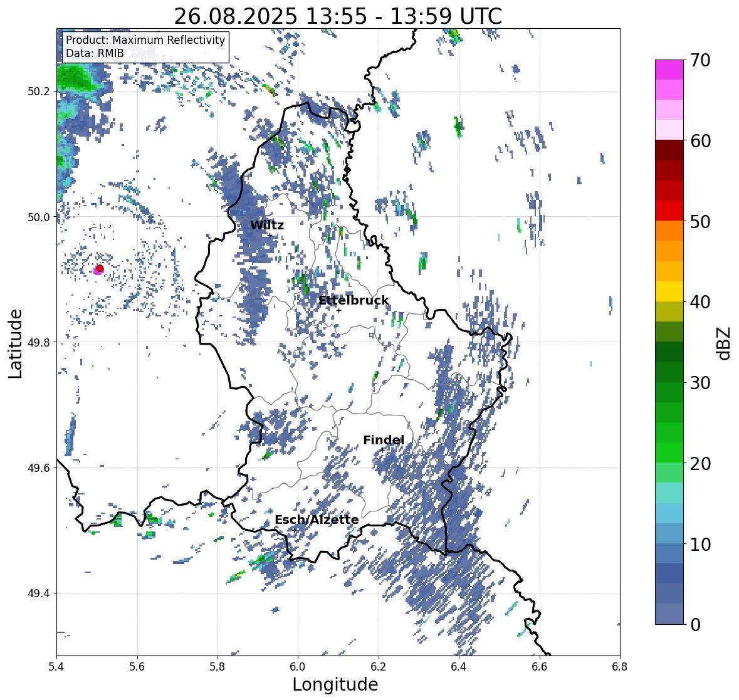Click the dark red 60 dBZ colorbar band
The image size is (739, 700).
(669, 150)
